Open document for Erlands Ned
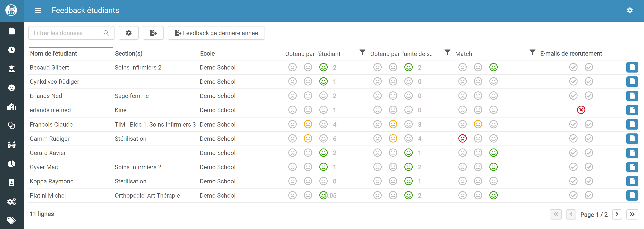 632,96
